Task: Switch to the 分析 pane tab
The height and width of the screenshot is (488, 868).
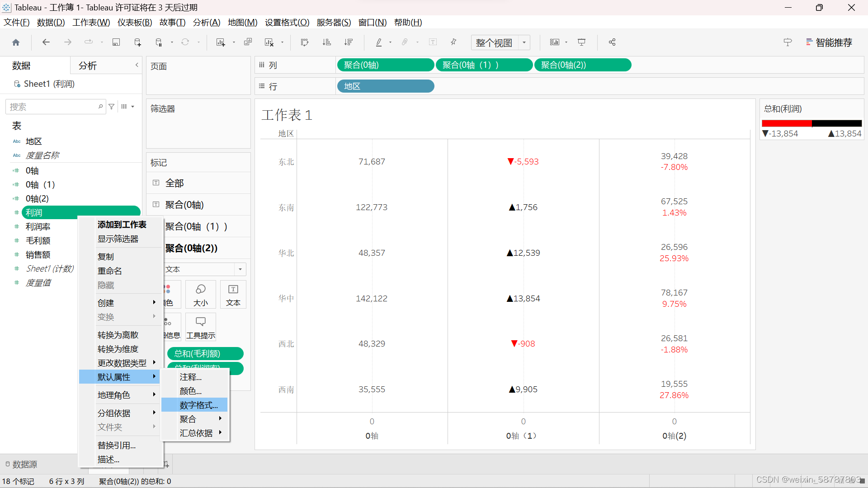Action: click(88, 66)
